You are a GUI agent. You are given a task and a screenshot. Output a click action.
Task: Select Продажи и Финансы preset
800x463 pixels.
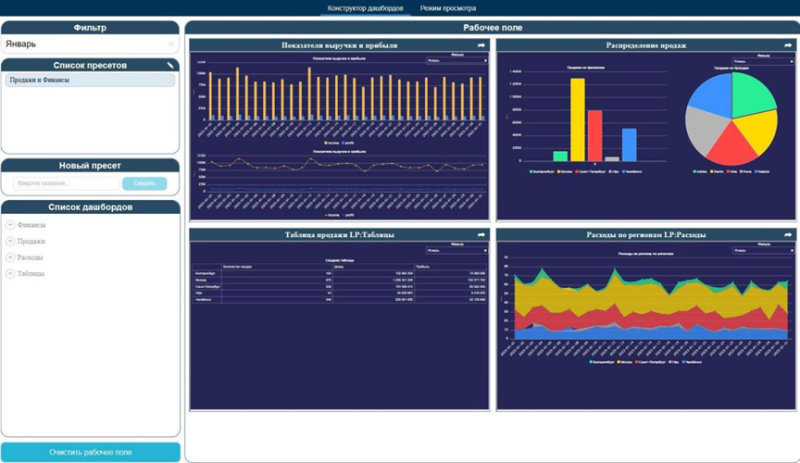[x=90, y=80]
